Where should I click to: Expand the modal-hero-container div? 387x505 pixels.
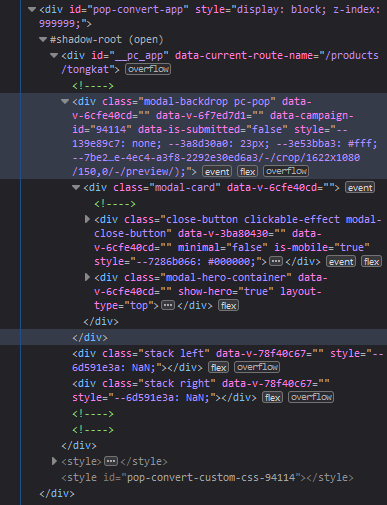87,277
